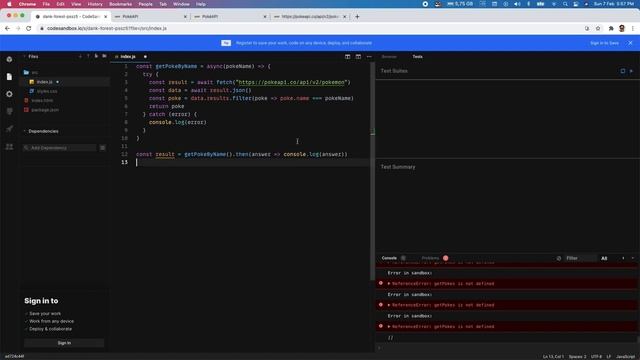Click the Chrome back arrow
Image resolution: width=640 pixels, height=360 pixels.
[7, 29]
